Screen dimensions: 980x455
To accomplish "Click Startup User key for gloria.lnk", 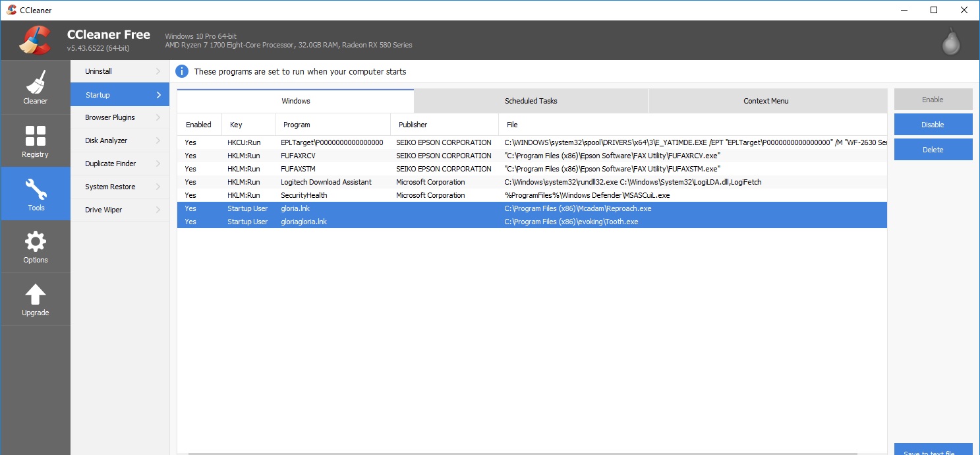I will pyautogui.click(x=248, y=208).
